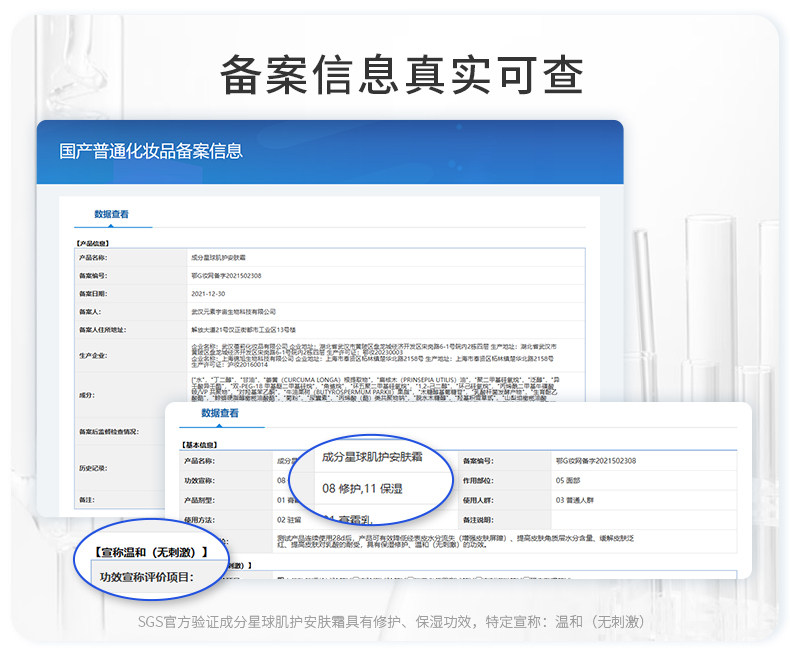This screenshot has width=790, height=653.
Task: Click magnified 成分星球肌护安肤霜 product name
Action: tap(372, 457)
